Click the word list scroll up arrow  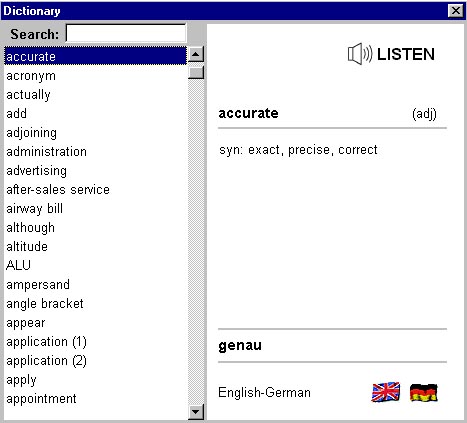tap(196, 54)
